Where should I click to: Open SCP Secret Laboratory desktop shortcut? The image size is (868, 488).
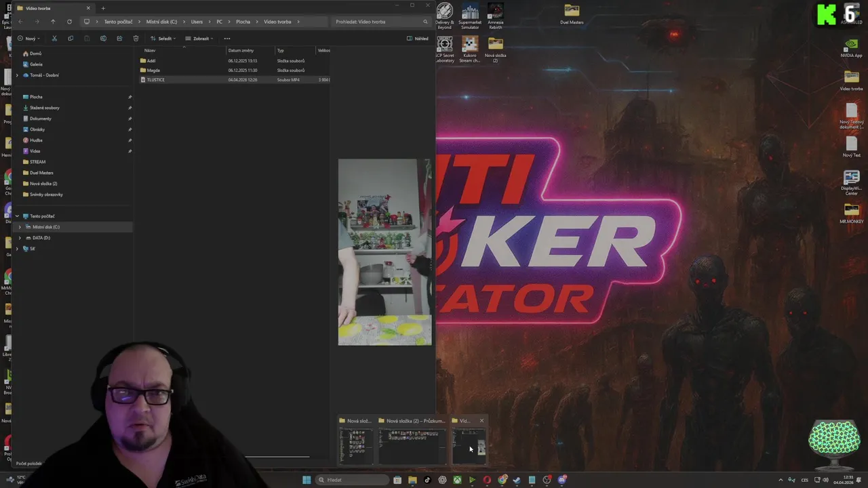coord(445,50)
